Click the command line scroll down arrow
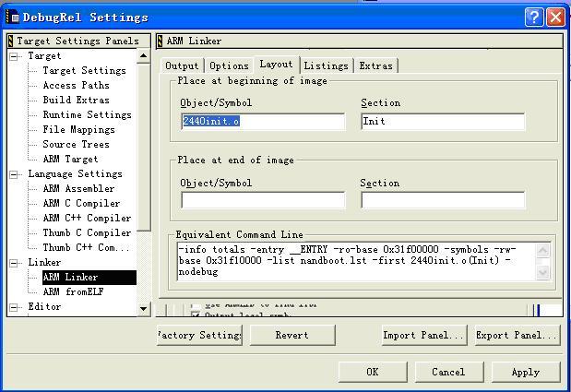571x392 pixels. [542, 272]
